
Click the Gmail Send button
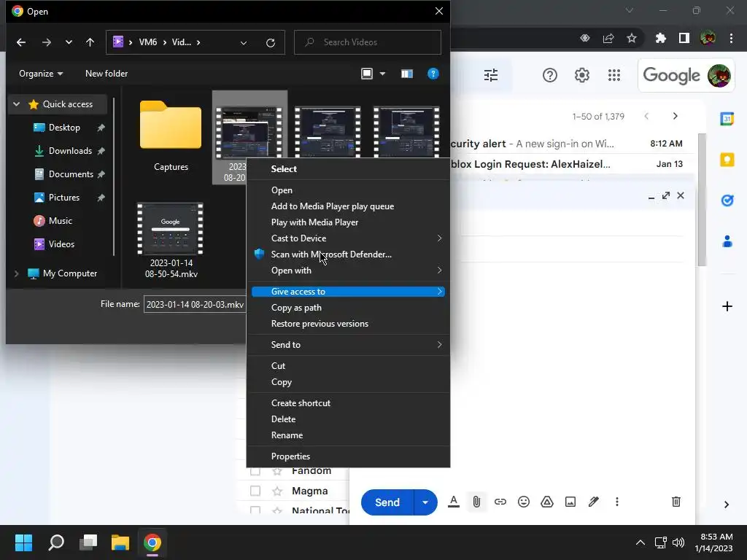point(387,502)
